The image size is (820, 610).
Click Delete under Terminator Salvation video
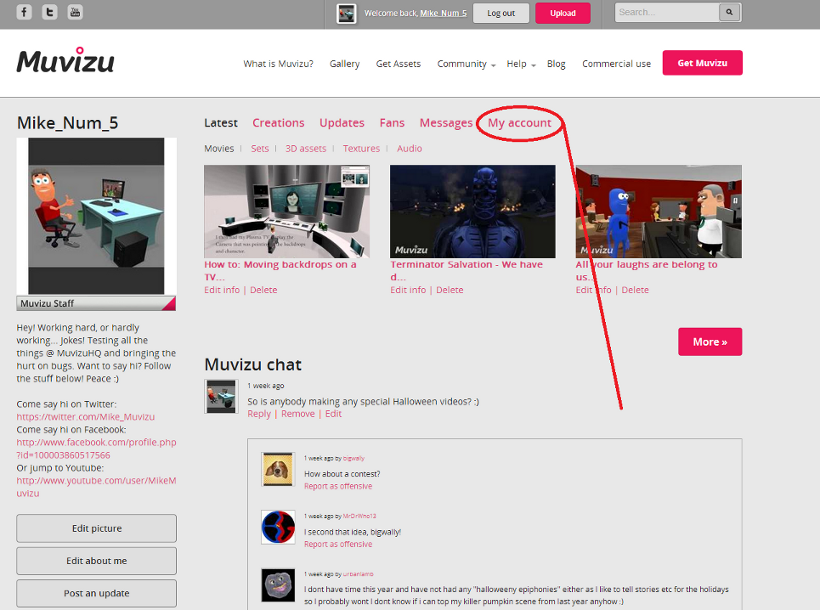[x=450, y=290]
